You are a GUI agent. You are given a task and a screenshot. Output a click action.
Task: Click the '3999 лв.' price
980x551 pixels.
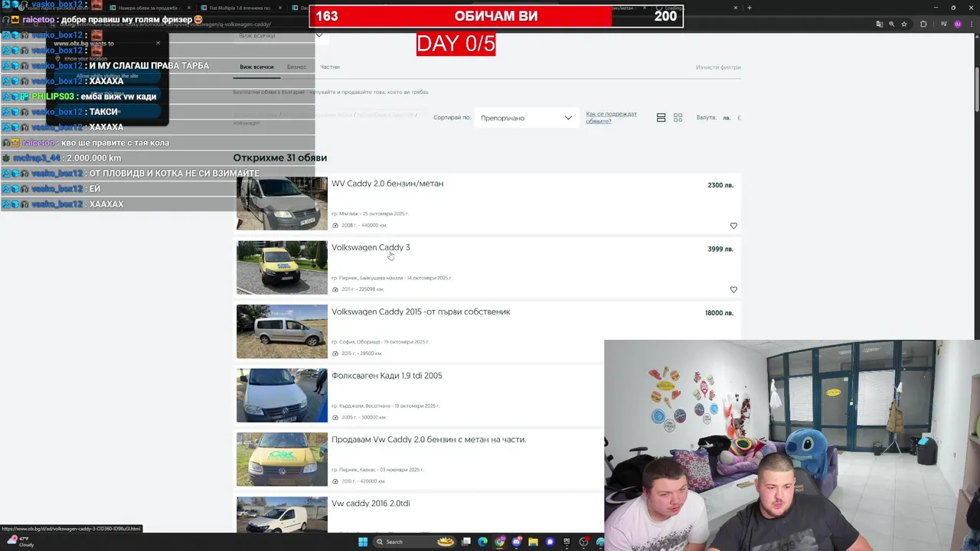coord(720,249)
